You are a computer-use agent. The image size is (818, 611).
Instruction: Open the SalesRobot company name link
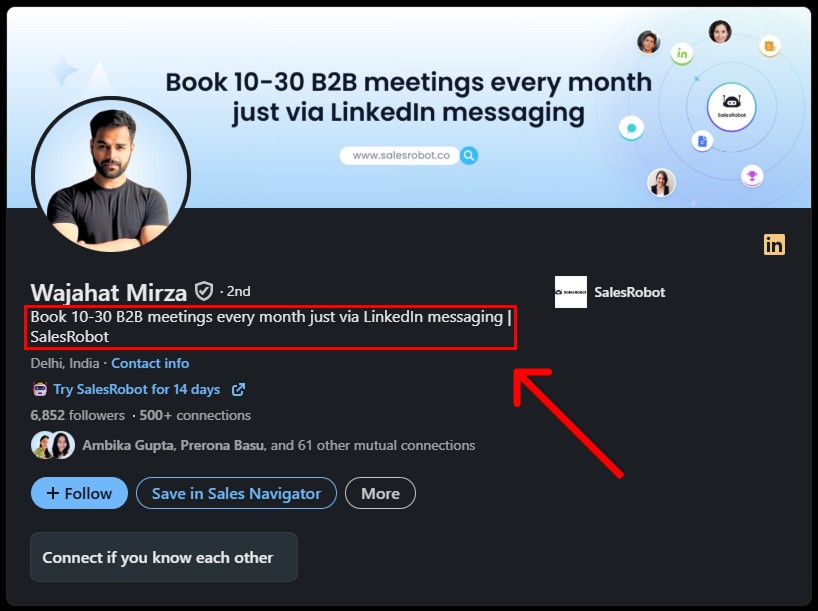coord(630,292)
